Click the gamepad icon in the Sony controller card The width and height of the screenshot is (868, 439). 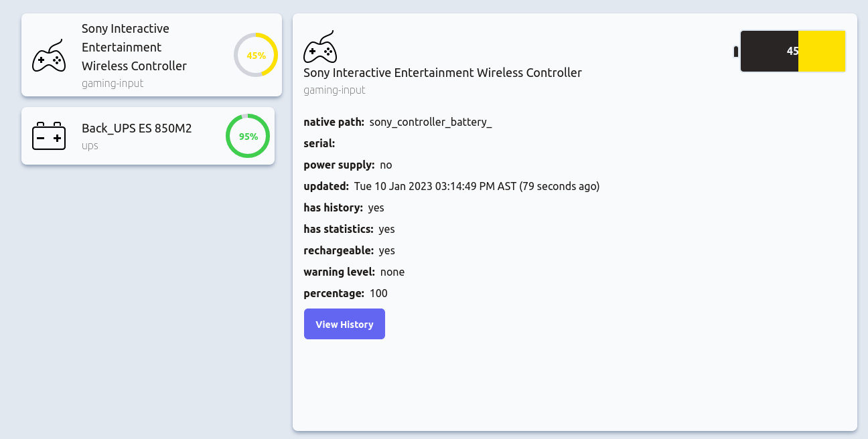[49, 56]
